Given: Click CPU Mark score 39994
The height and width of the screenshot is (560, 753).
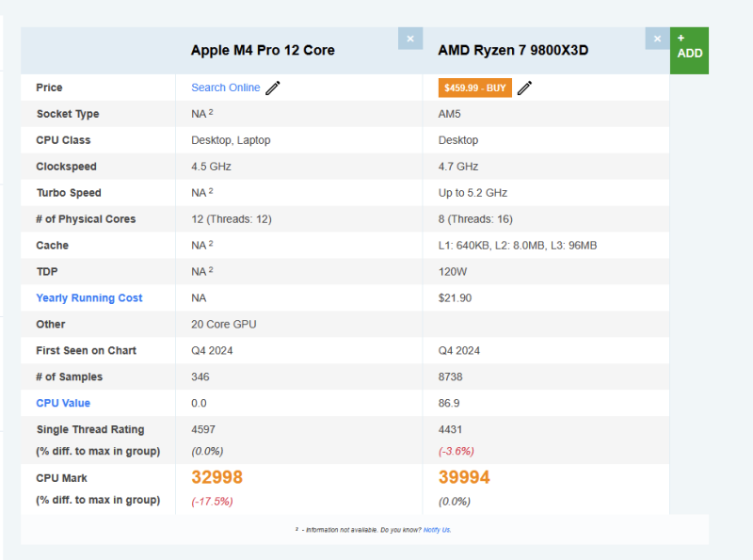Looking at the screenshot, I should click(464, 477).
